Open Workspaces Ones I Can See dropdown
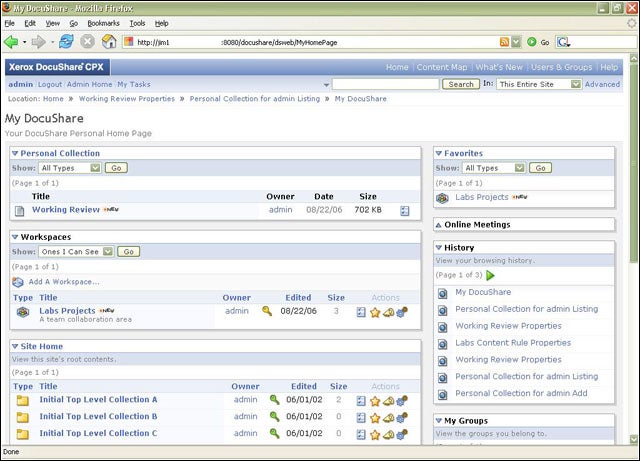The image size is (640, 461). point(76,252)
